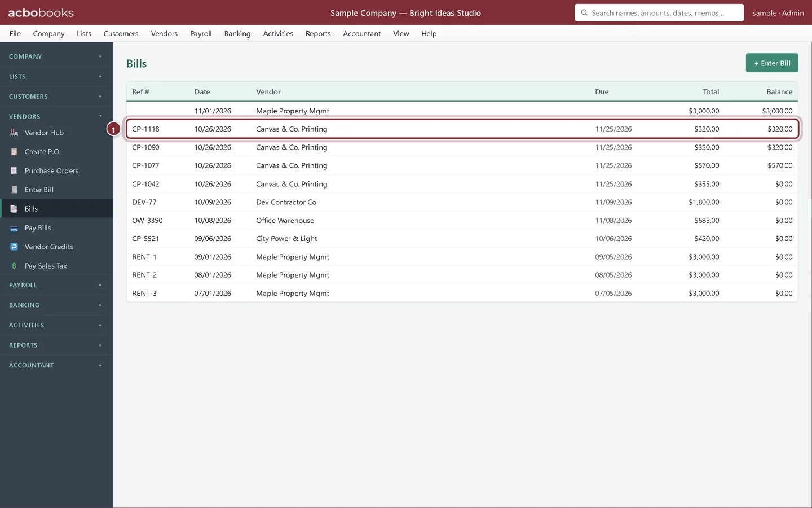Expand the Reports sidebar section

(56, 345)
